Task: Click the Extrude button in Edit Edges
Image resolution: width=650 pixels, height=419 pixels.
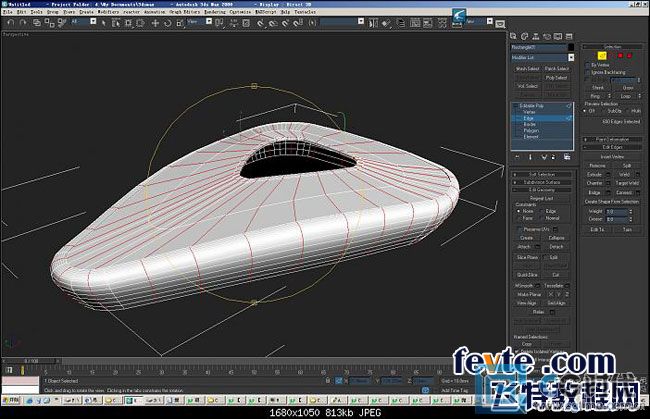Action: click(594, 174)
